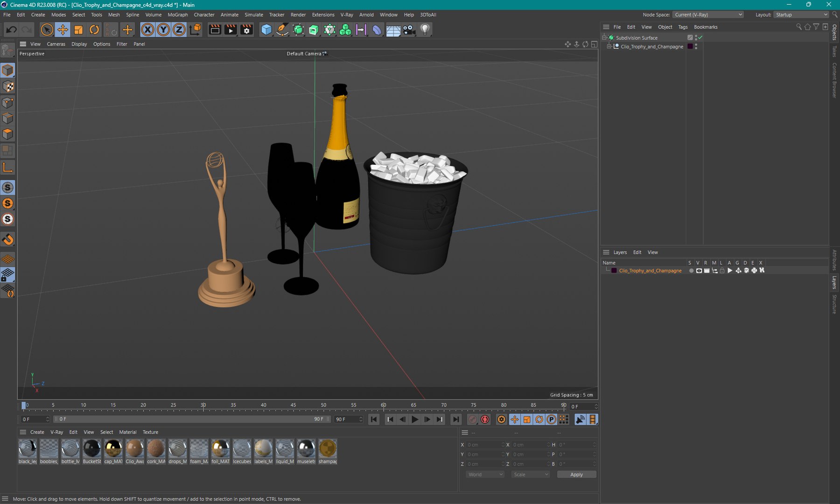Click the record active objects button
840x504 pixels.
tap(473, 420)
